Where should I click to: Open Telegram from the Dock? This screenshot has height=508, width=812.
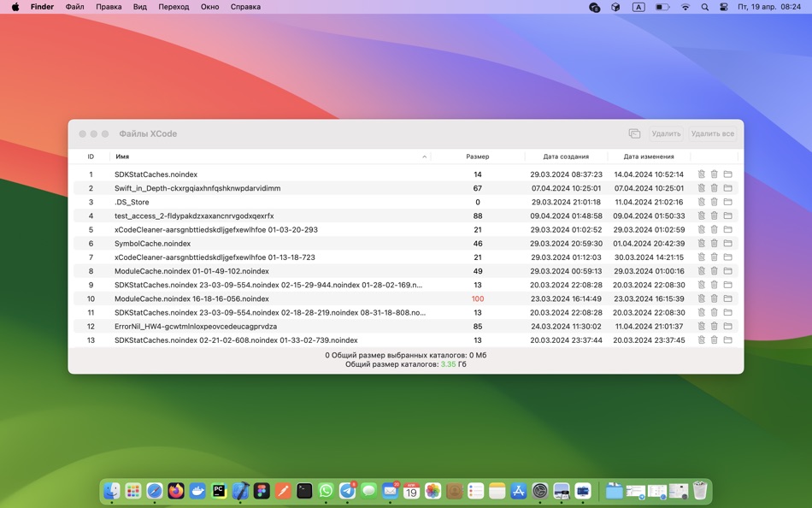347,490
